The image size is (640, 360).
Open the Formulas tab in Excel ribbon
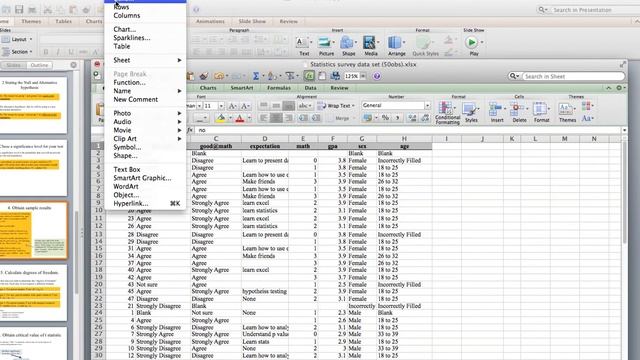[x=279, y=88]
